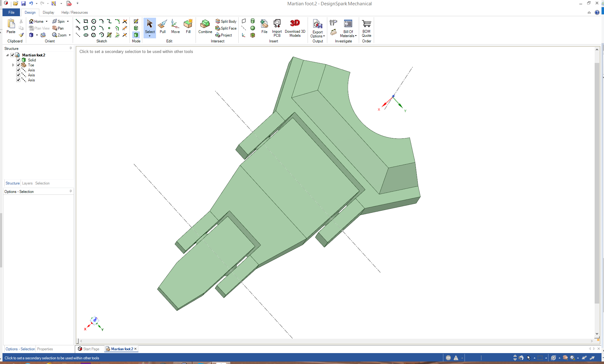
Task: Switch to the Display ribbon tab
Action: tap(48, 12)
